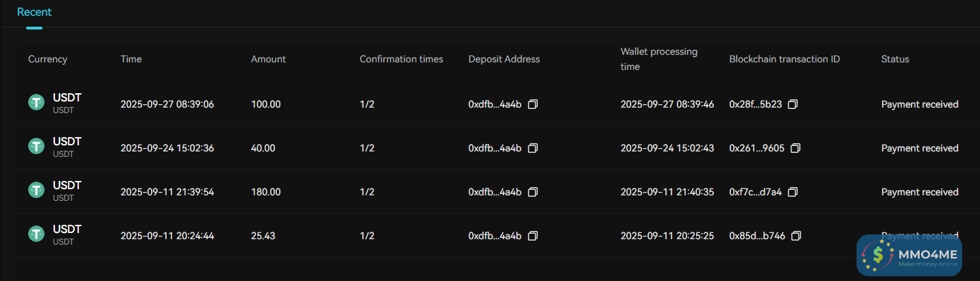
Task: Click the Time column header
Action: (x=131, y=59)
